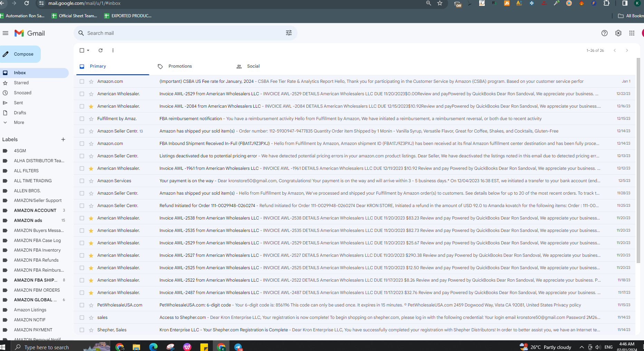
Task: Open the Gmail main menu hamburger icon
Action: tap(5, 33)
